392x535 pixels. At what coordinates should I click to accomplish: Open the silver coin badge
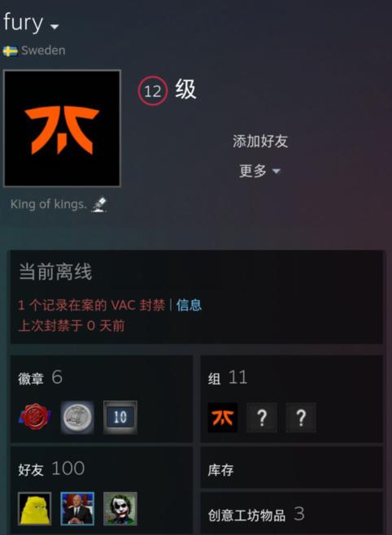click(x=77, y=417)
